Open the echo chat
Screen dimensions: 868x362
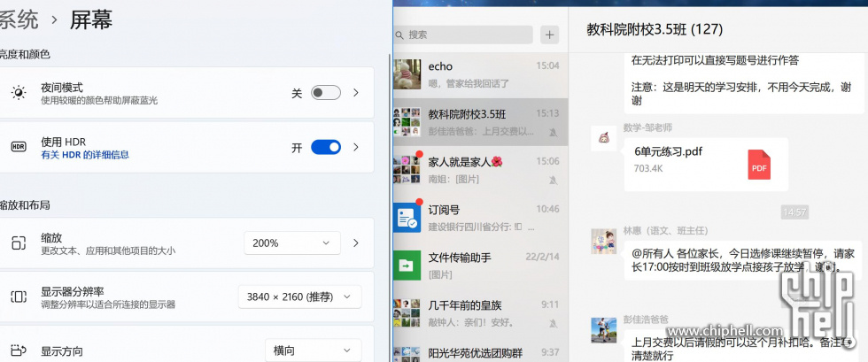pos(480,74)
